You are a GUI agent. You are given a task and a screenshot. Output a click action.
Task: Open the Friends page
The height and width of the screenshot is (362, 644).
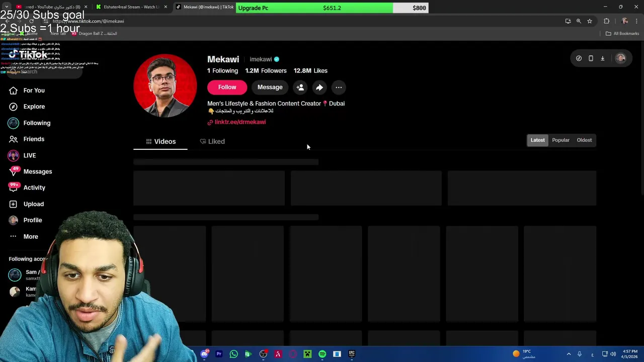click(34, 139)
